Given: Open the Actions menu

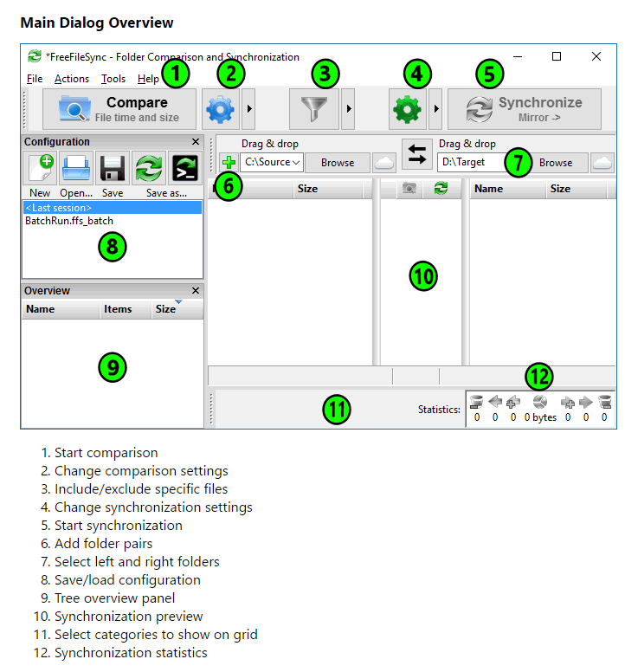Looking at the screenshot, I should click(72, 79).
